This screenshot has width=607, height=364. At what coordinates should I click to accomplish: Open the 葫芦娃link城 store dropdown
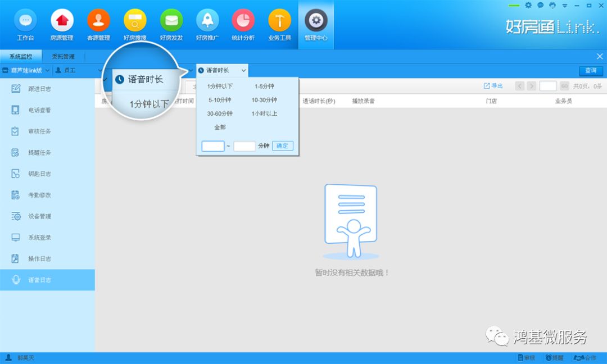click(26, 71)
